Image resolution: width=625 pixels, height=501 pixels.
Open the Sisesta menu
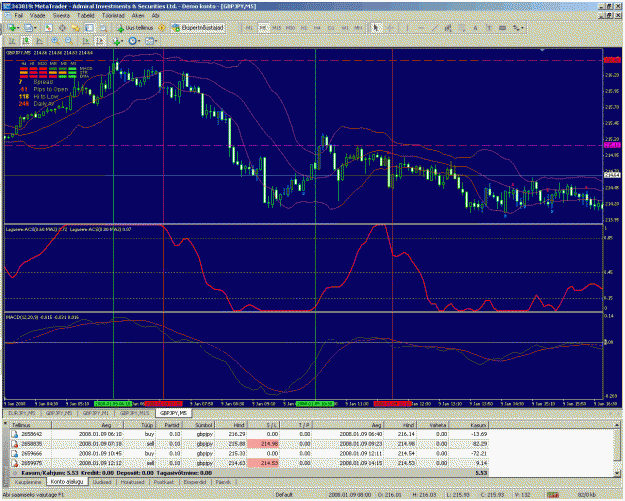pyautogui.click(x=61, y=16)
